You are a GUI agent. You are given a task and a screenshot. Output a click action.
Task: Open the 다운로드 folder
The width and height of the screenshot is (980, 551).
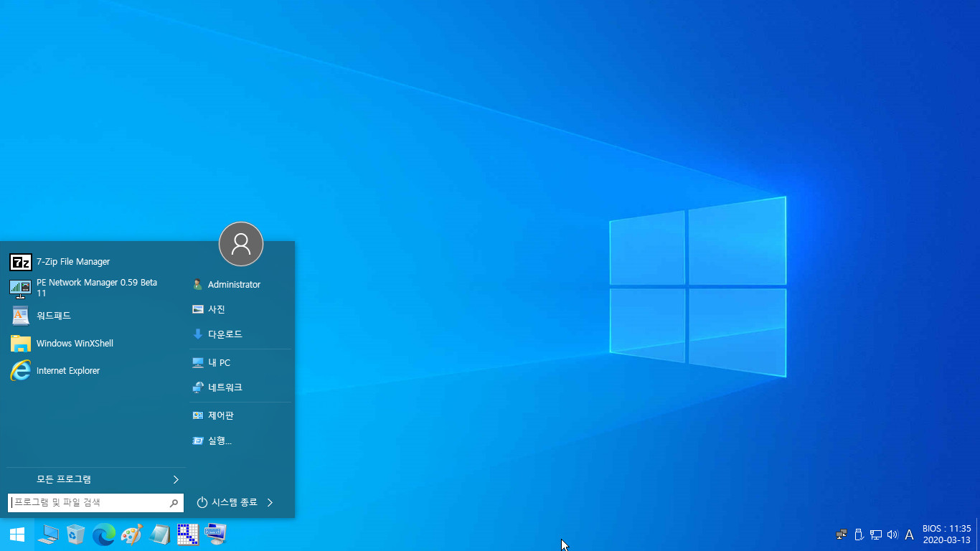pyautogui.click(x=240, y=334)
